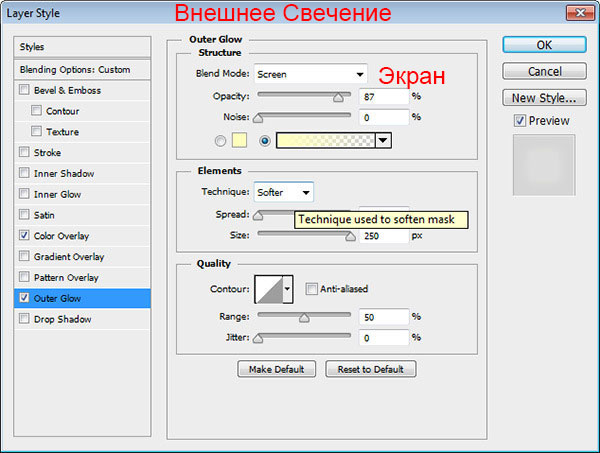Enable the Drop Shadow checkbox

coord(24,318)
